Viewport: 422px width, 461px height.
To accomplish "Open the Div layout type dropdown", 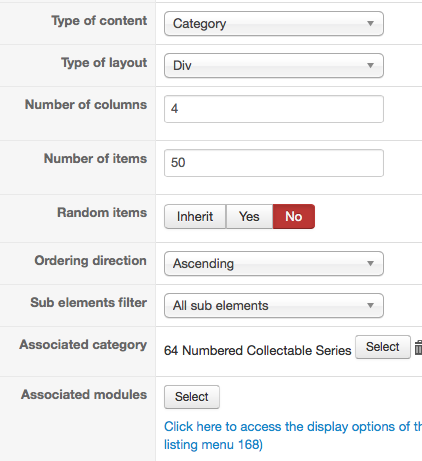I will point(274,65).
